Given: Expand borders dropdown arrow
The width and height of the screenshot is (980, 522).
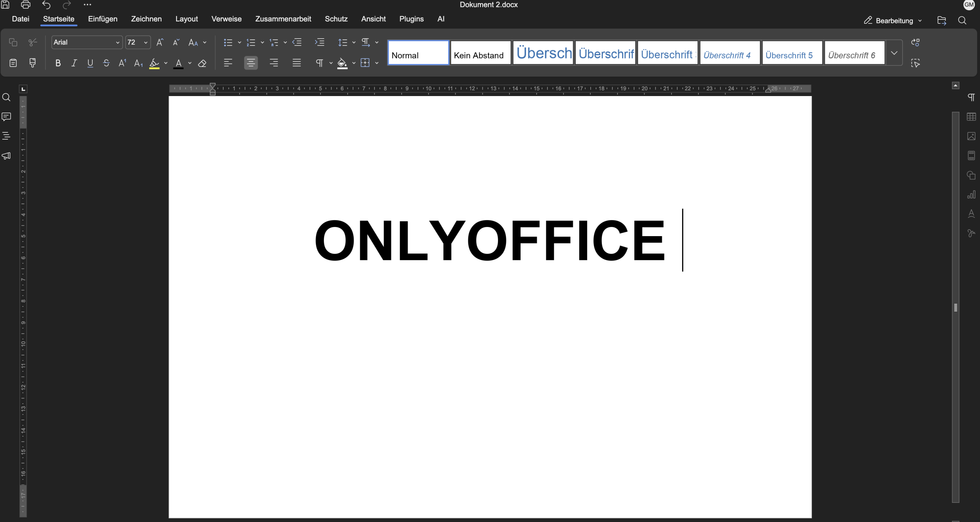Looking at the screenshot, I should click(x=377, y=63).
